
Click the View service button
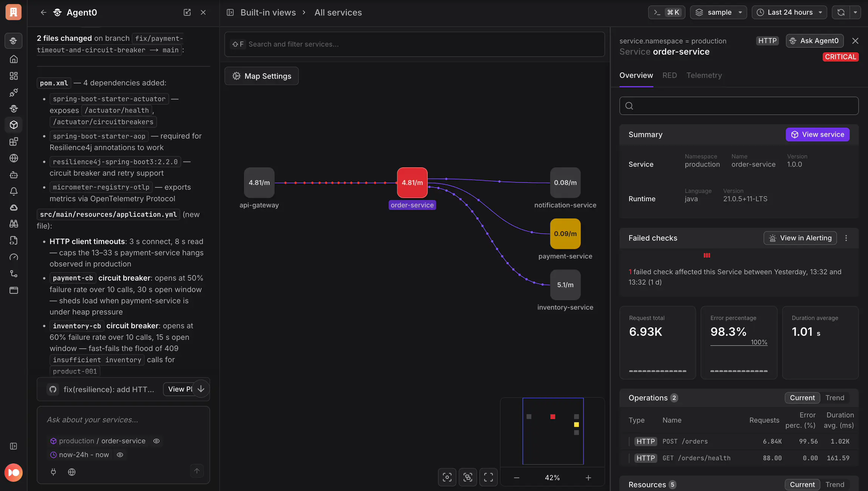click(817, 134)
